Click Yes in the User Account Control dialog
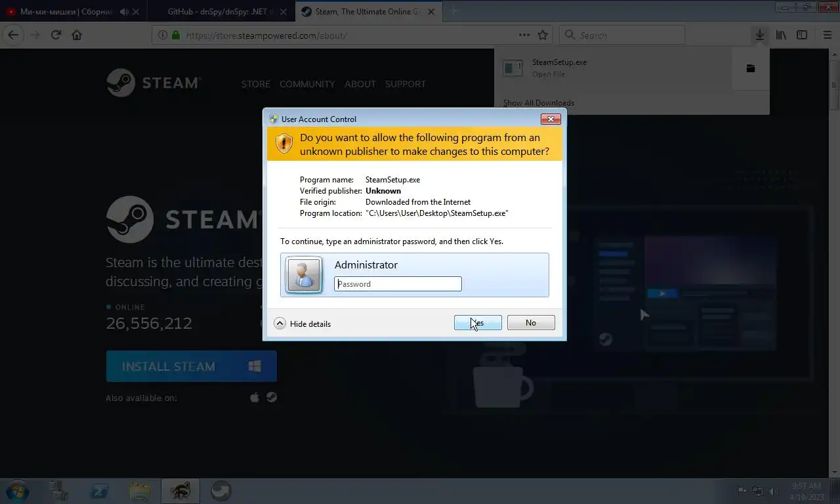840x504 pixels. (478, 323)
